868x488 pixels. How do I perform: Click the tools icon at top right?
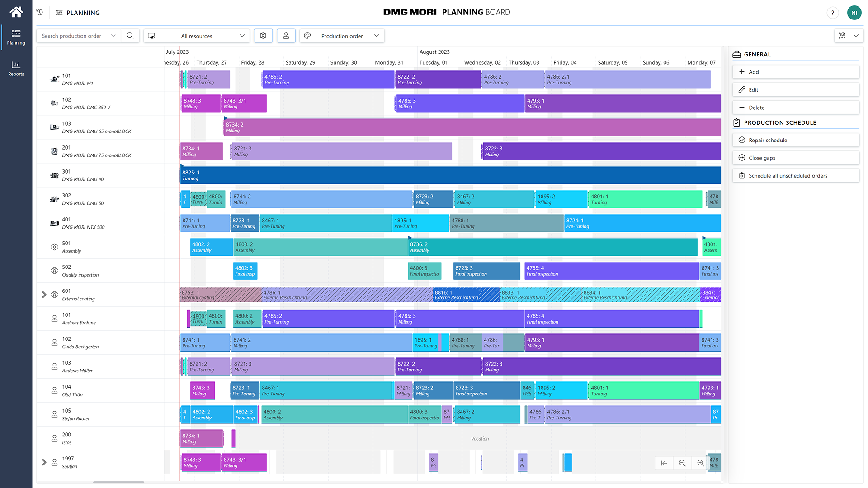coord(842,36)
